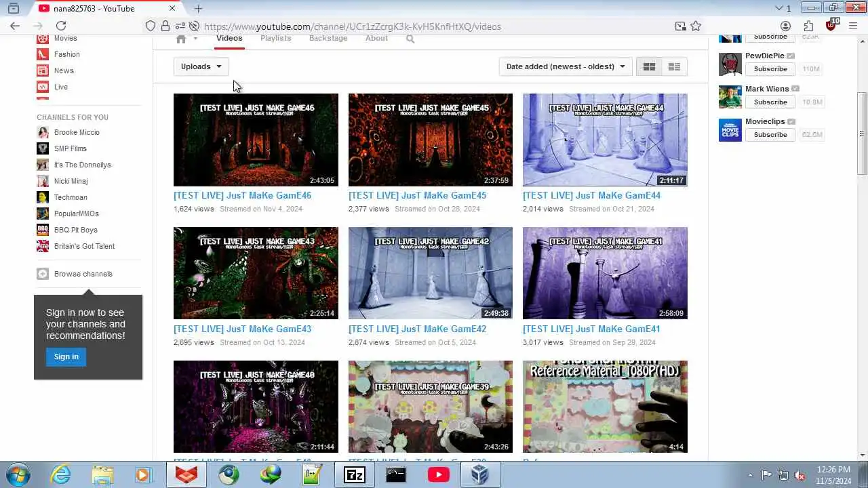Click the channel search magnifier icon
This screenshot has width=868, height=488.
(x=410, y=39)
